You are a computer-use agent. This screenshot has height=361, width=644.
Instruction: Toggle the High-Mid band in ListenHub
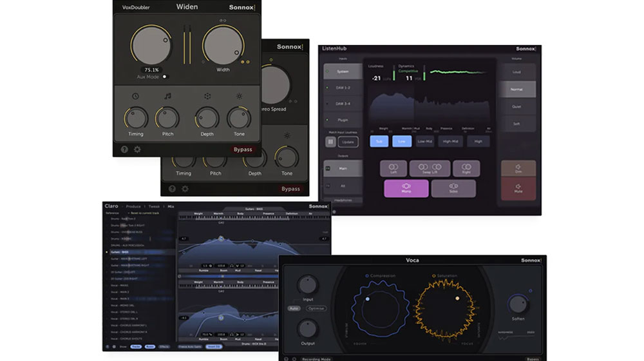click(x=451, y=141)
